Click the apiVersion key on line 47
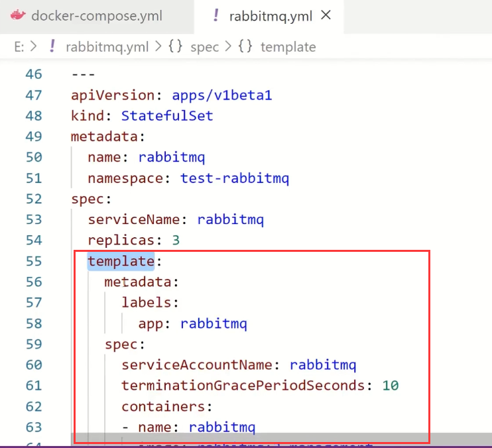The image size is (492, 448). pyautogui.click(x=112, y=95)
